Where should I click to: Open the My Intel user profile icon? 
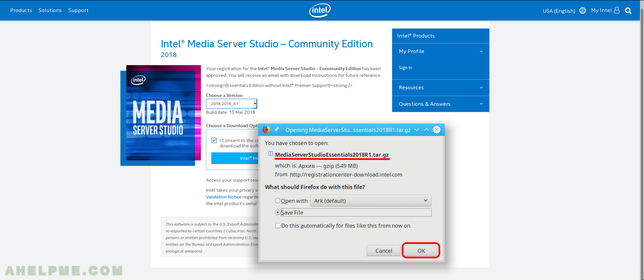(x=616, y=10)
